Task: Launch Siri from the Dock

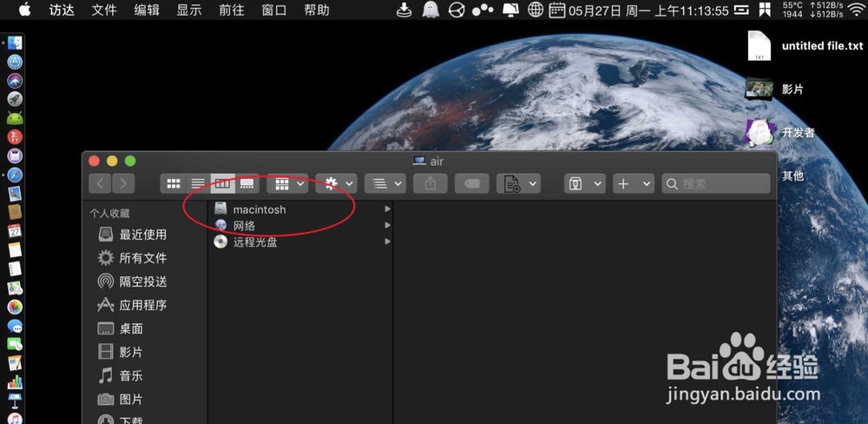Action: (x=15, y=80)
